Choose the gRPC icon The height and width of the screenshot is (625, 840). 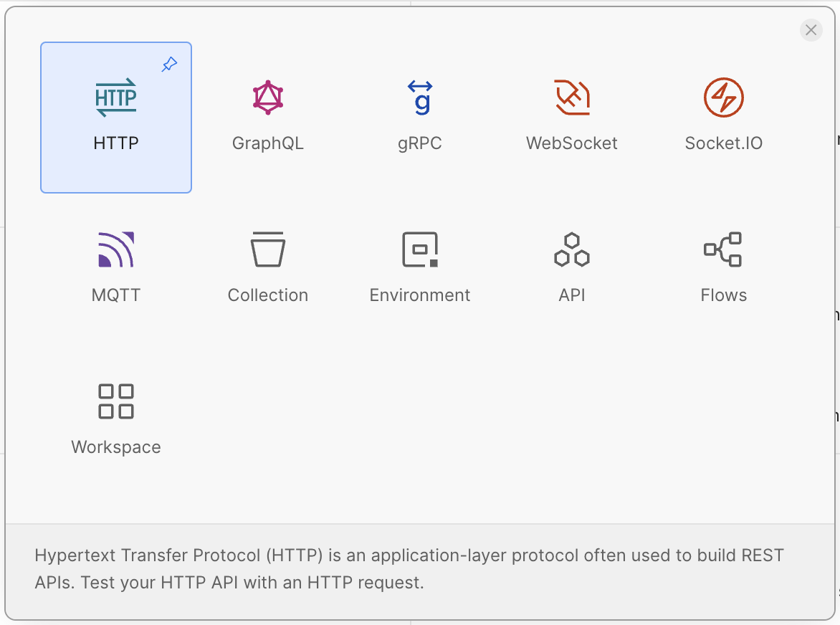(420, 97)
